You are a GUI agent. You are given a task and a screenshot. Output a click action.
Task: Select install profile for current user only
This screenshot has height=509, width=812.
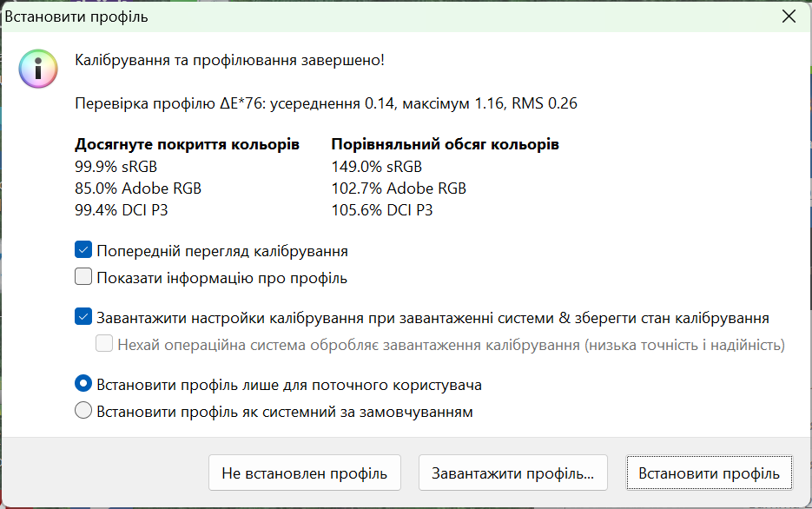click(83, 383)
